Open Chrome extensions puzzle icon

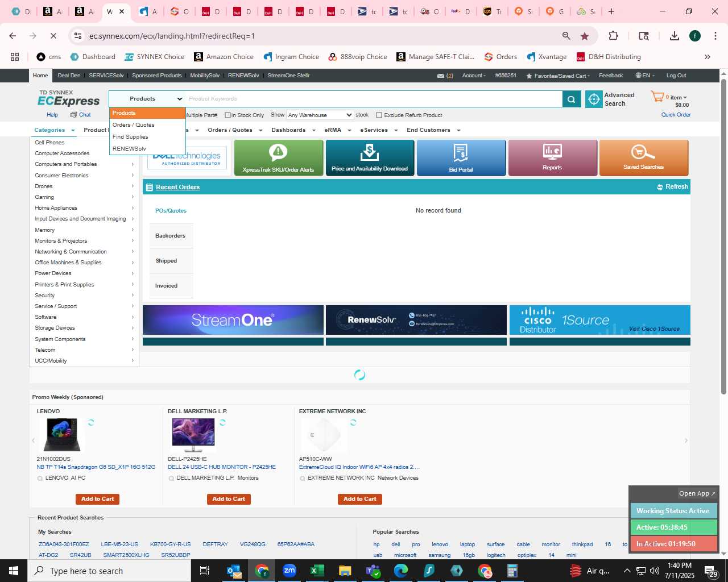613,36
